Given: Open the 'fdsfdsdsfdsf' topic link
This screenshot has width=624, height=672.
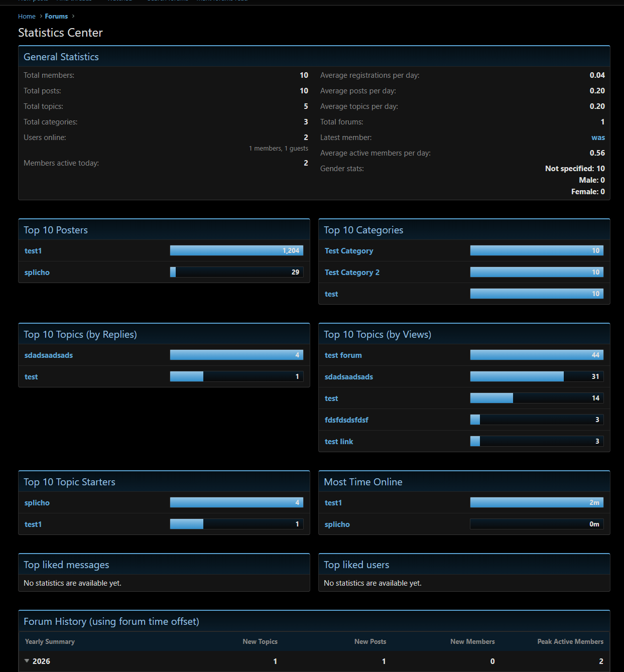Looking at the screenshot, I should click(x=346, y=420).
